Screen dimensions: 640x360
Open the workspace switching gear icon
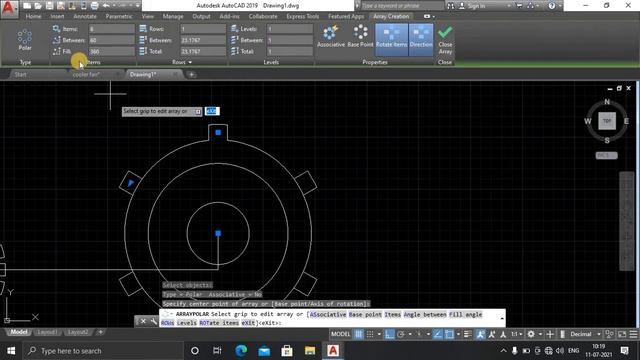(531, 334)
